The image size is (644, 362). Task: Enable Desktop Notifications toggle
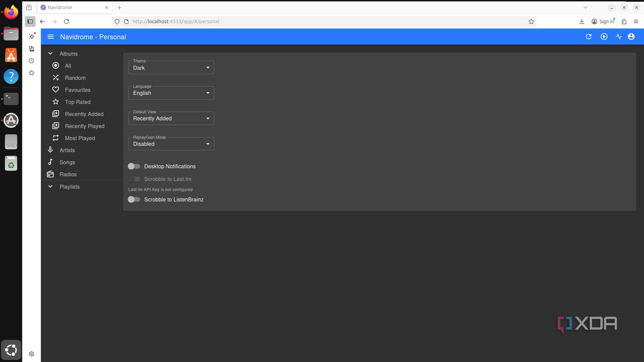134,166
